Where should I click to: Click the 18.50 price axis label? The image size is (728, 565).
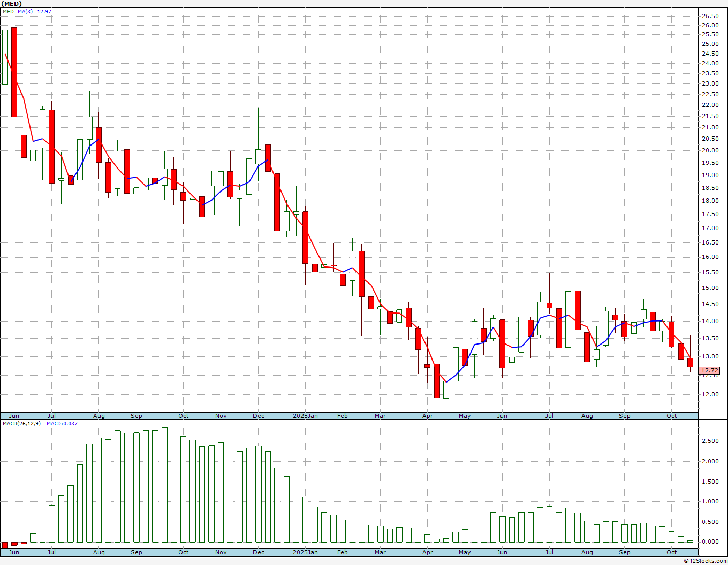pos(710,188)
